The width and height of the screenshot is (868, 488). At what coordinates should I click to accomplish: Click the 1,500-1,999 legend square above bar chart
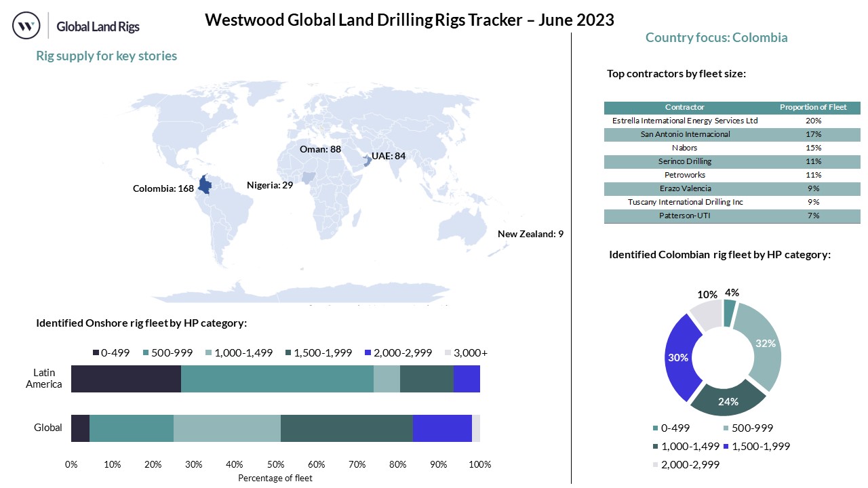(289, 353)
